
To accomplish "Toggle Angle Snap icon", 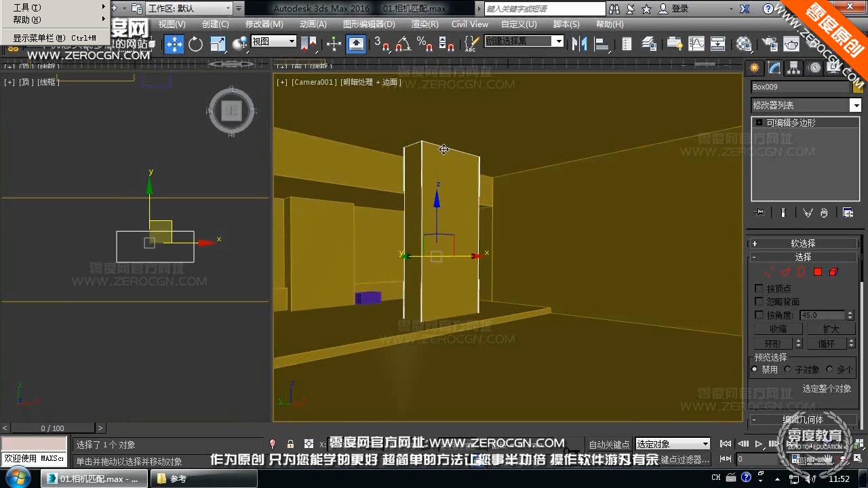I will (x=403, y=44).
